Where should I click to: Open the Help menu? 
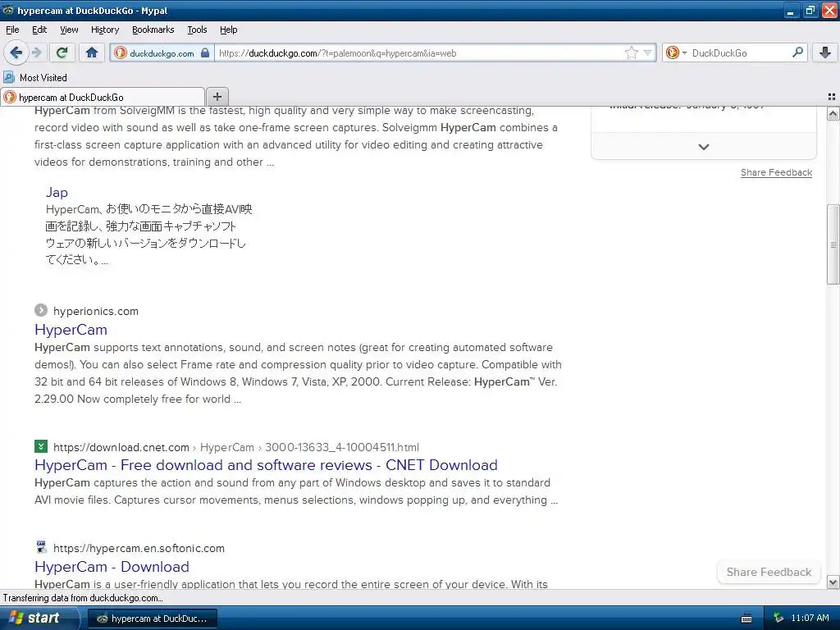228,30
